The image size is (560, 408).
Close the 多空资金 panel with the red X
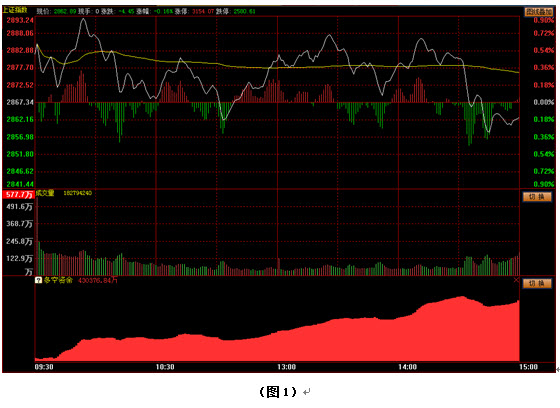click(x=516, y=280)
